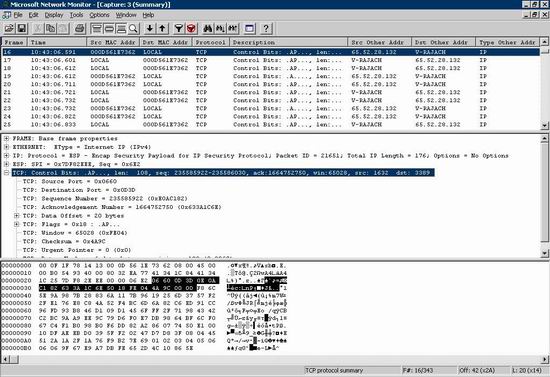Click the binoculars Find frame icon
The image size is (550, 377).
pos(208,28)
